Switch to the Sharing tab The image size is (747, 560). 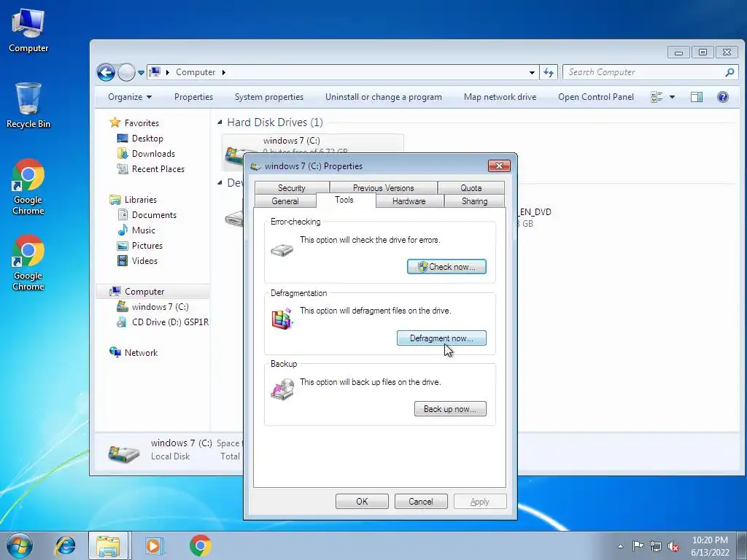(x=474, y=201)
